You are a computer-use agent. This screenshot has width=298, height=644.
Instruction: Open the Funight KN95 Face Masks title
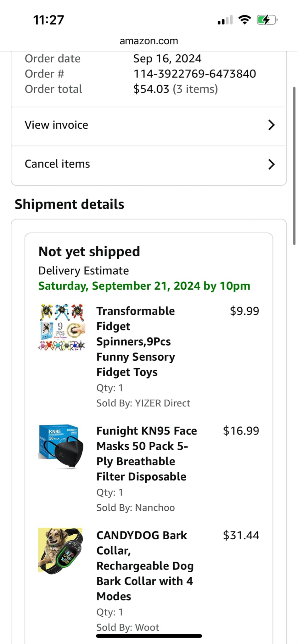click(x=146, y=453)
